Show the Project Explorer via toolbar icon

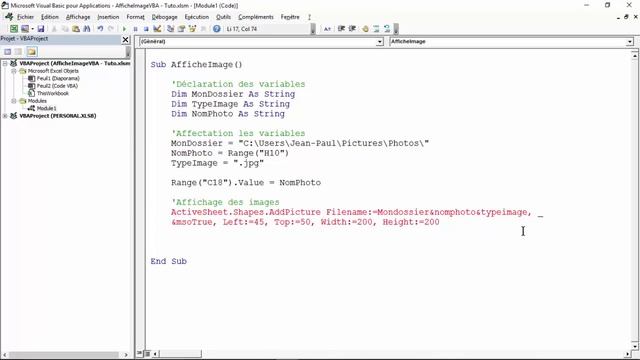pos(170,29)
